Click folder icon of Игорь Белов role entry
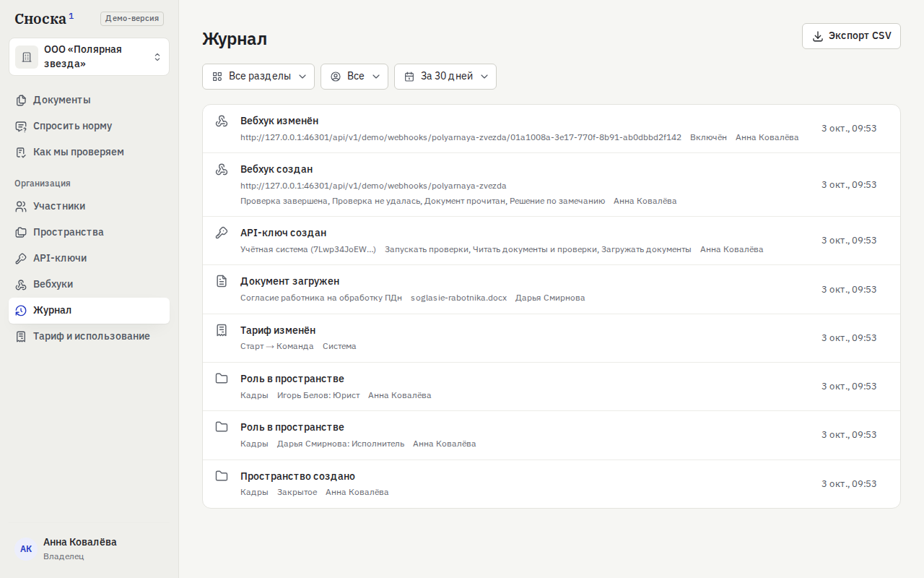Image resolution: width=924 pixels, height=578 pixels. pos(222,379)
